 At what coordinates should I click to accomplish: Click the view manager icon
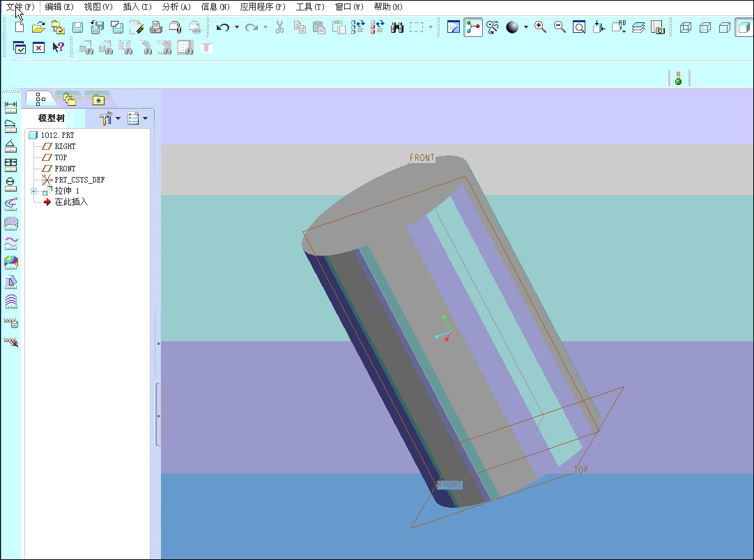[657, 27]
